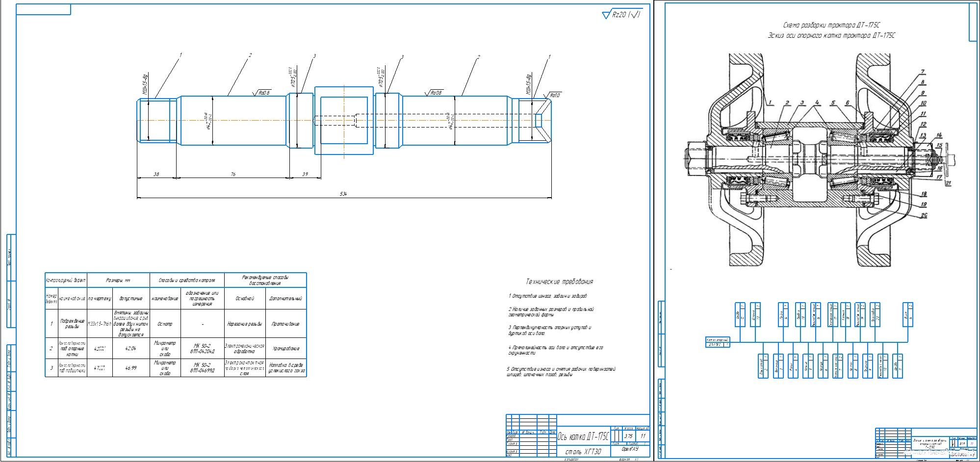Screen dimensions: 980x462
Task: Click the 'Технические требования' heading
Action: tap(559, 282)
